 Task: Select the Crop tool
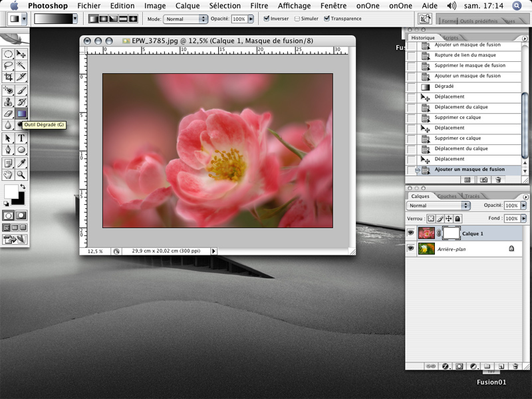point(8,76)
